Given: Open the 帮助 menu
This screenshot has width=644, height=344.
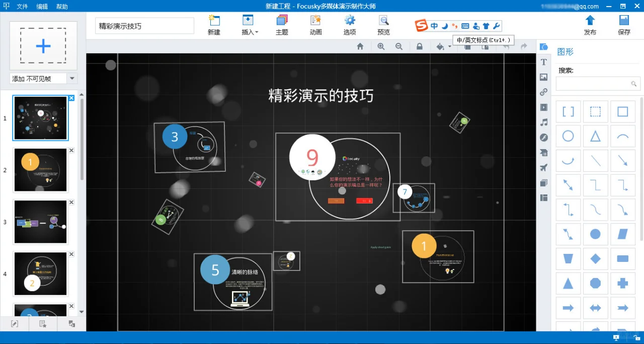Looking at the screenshot, I should tap(62, 6).
